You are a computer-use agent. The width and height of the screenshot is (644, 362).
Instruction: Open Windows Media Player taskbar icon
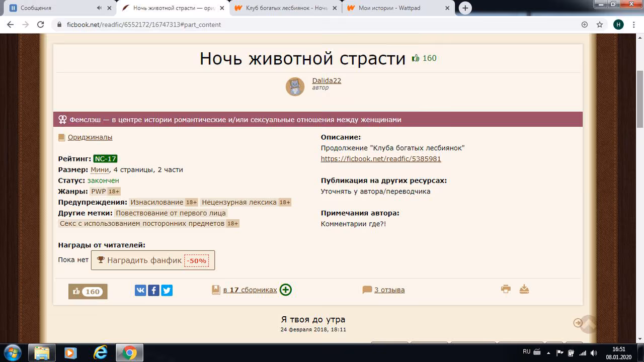point(71,352)
